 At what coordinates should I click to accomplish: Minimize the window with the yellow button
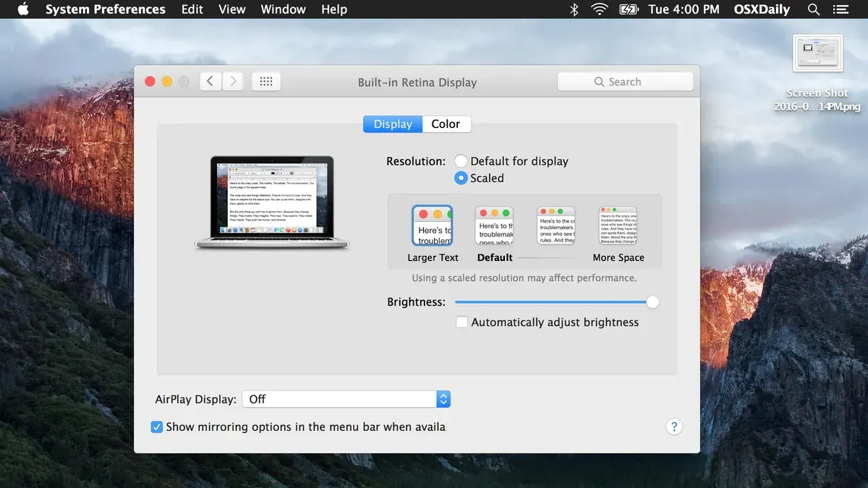pyautogui.click(x=167, y=82)
